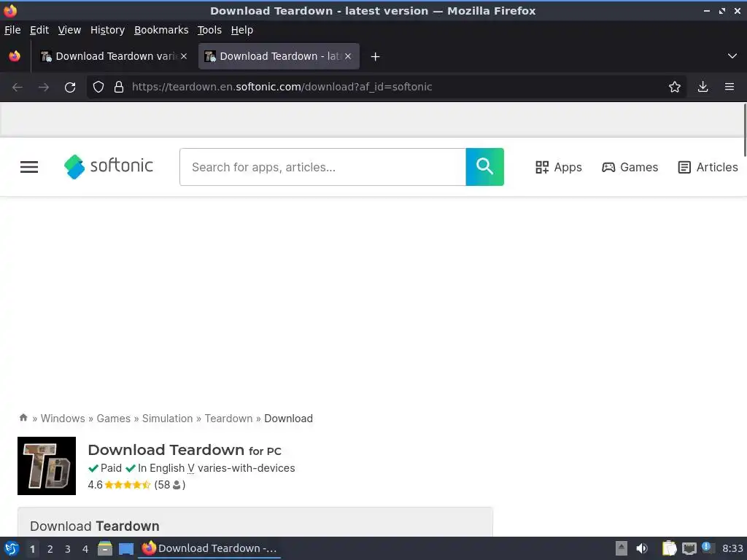Click the volume speaker tray icon
This screenshot has height=560, width=747.
pos(642,548)
